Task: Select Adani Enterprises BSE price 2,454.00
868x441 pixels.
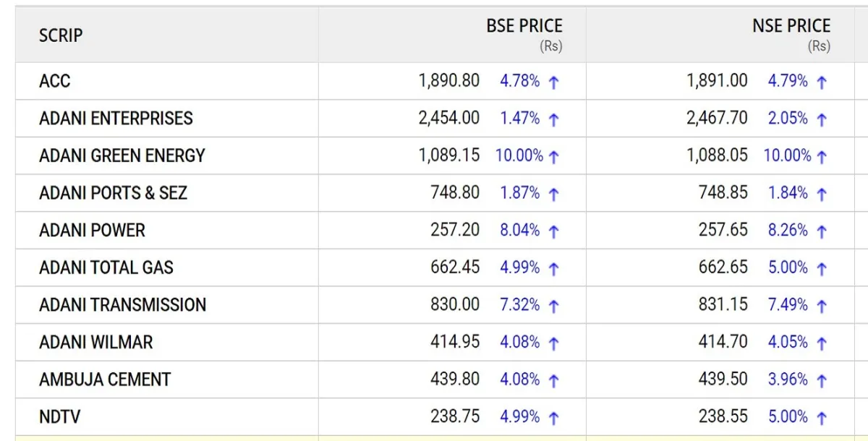Action: coord(449,118)
